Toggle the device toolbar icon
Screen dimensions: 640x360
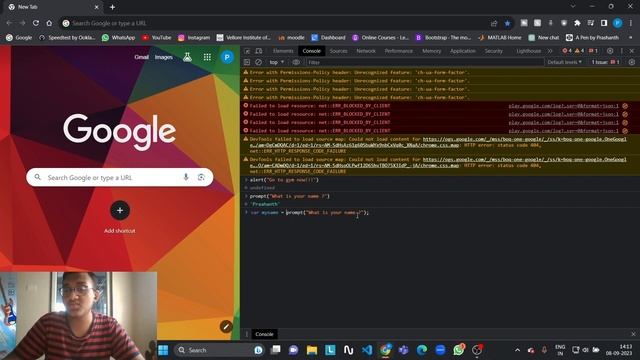[259, 51]
